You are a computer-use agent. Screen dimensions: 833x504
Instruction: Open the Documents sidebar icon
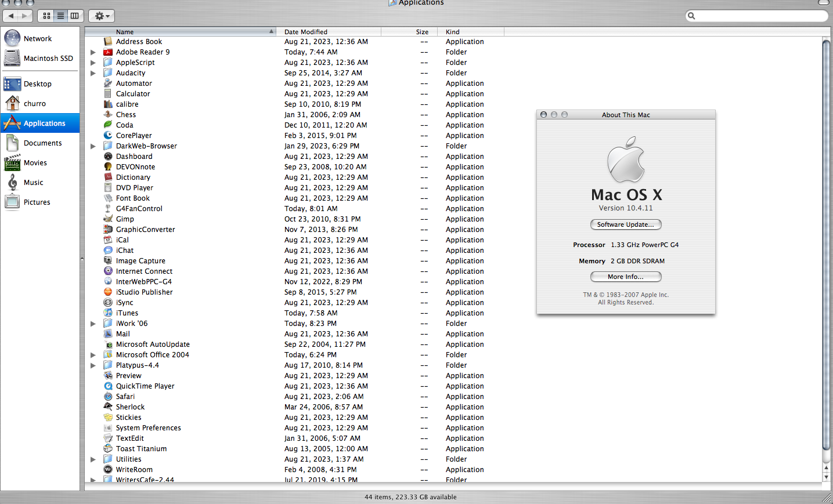(12, 143)
